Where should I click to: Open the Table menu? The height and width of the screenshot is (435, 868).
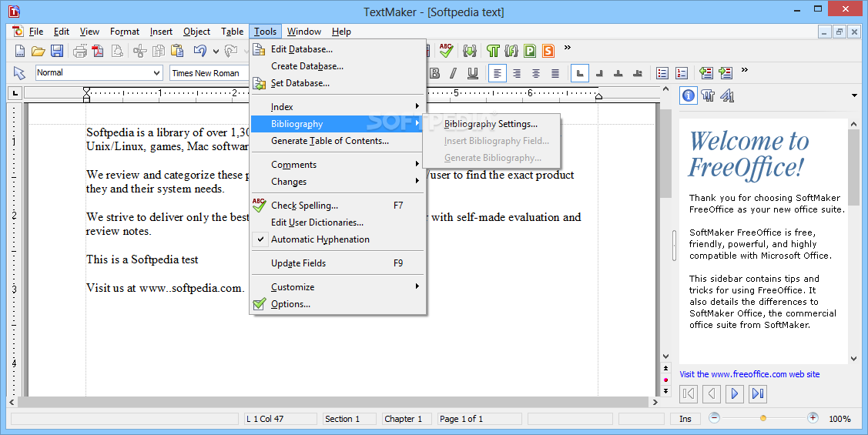click(x=232, y=32)
